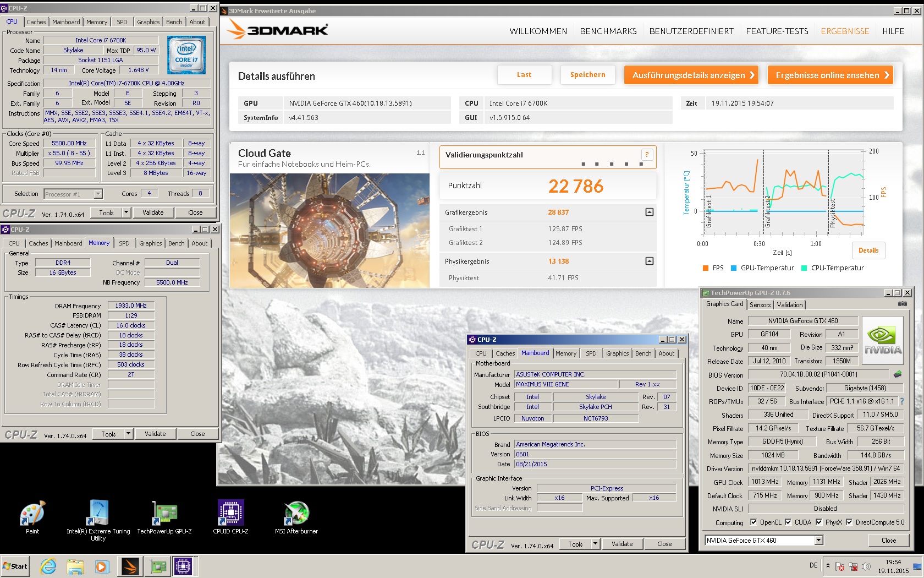924x578 pixels.
Task: Open Tools dropdown arrow in Mainboard window
Action: pyautogui.click(x=595, y=544)
